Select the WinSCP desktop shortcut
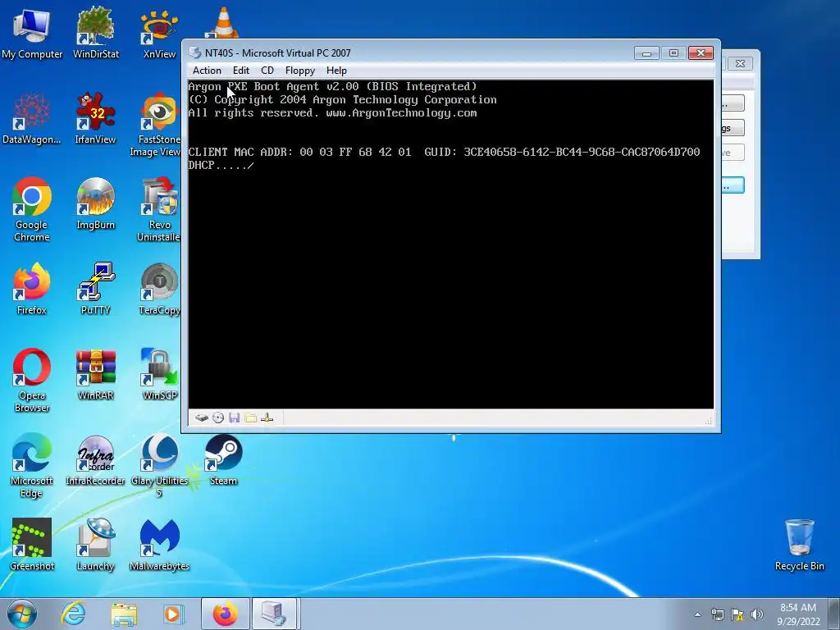Screen dimensions: 840x630 [x=160, y=374]
